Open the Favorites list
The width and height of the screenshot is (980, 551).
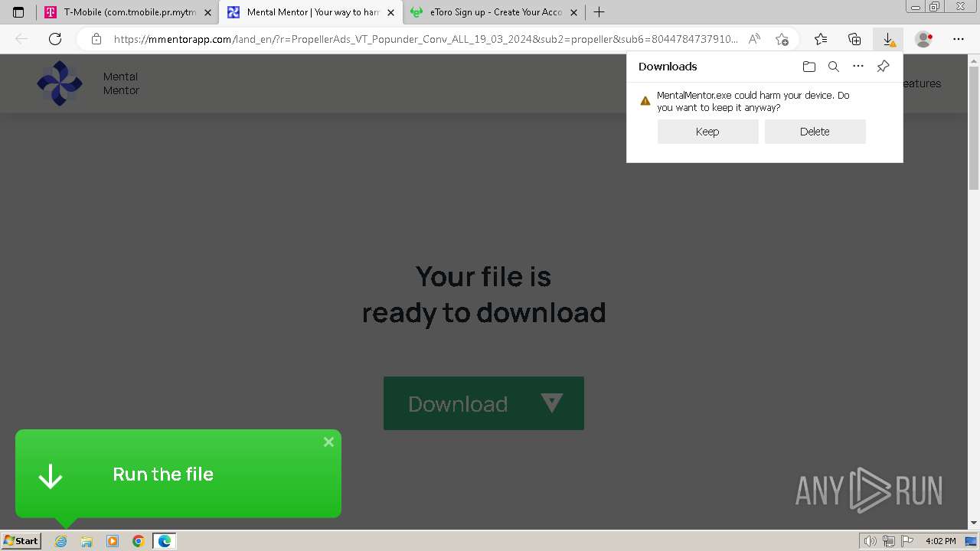[x=821, y=39]
